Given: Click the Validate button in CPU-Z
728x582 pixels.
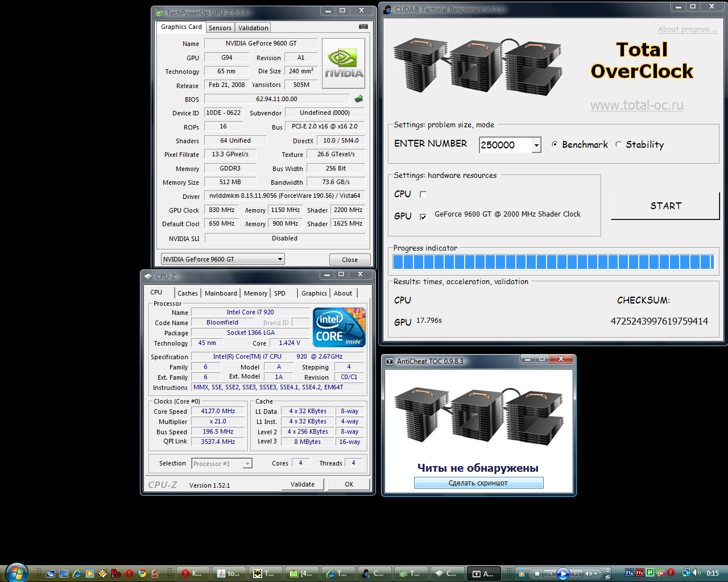Looking at the screenshot, I should click(303, 484).
